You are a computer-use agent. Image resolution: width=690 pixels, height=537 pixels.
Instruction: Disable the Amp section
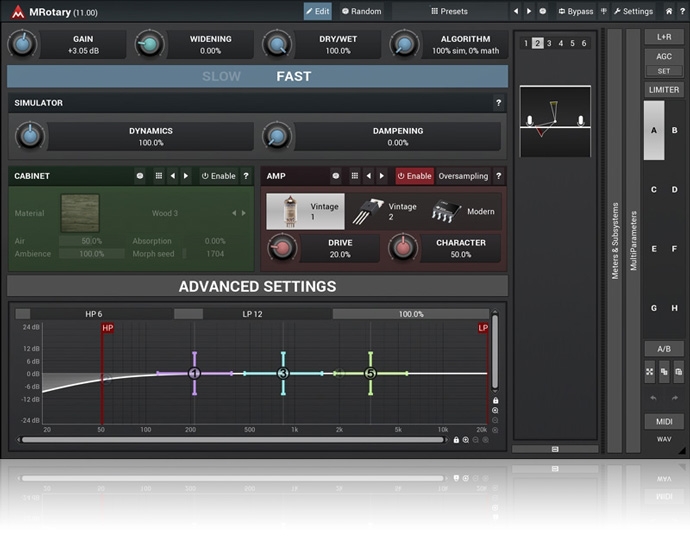coord(414,176)
